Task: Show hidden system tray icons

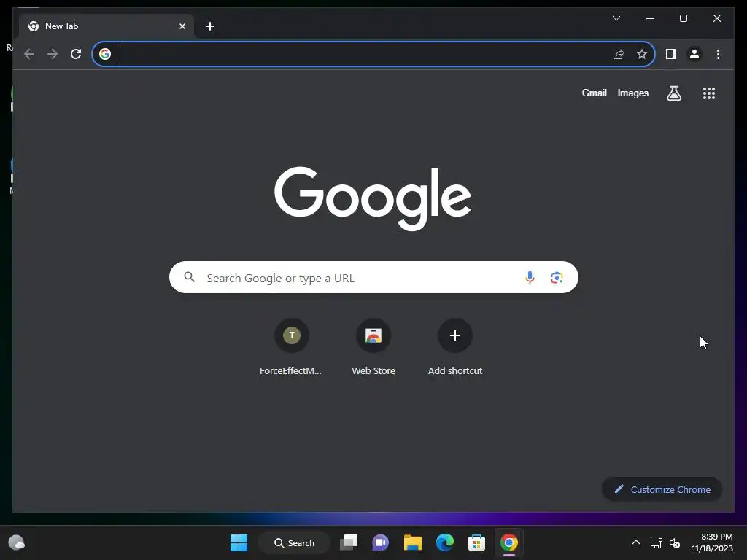Action: tap(636, 542)
